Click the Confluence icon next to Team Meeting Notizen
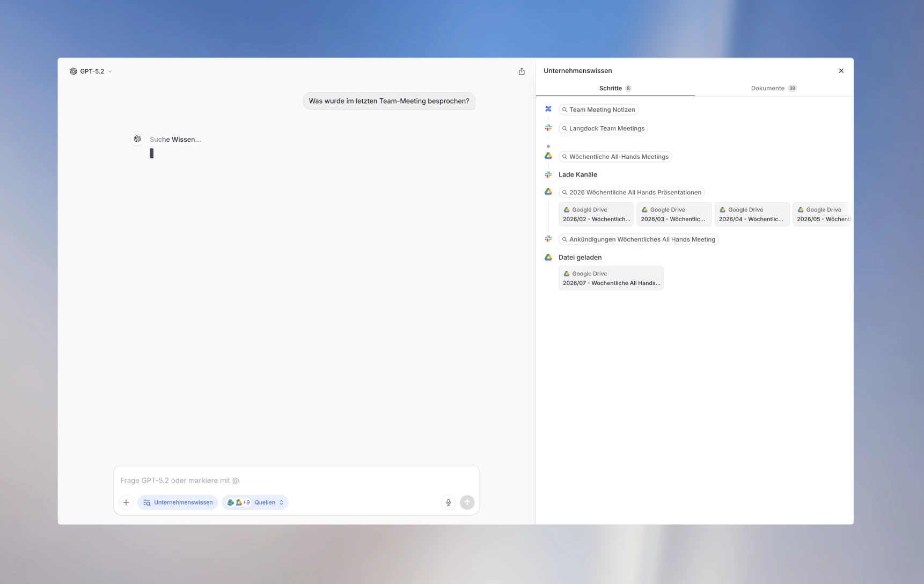Image resolution: width=924 pixels, height=584 pixels. (x=548, y=109)
